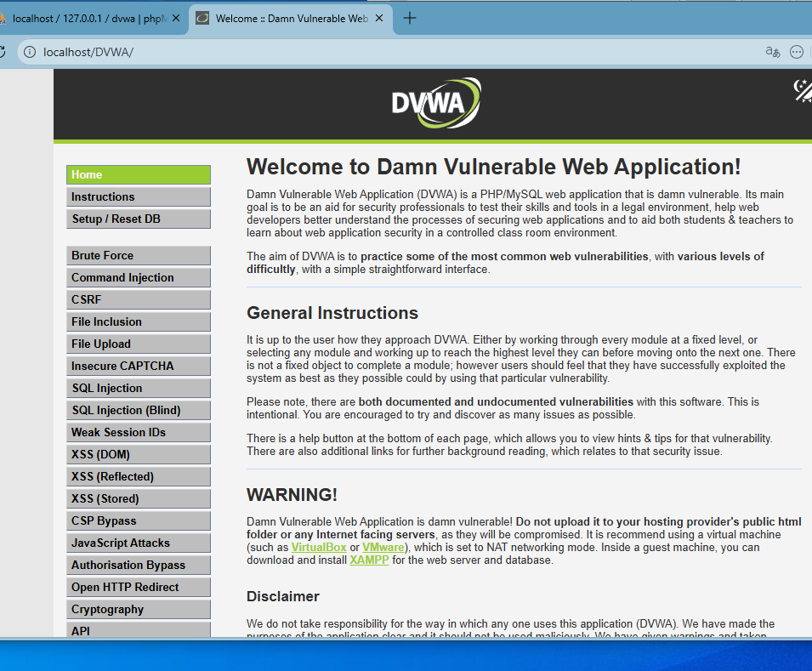Open the SQL Injection module
The height and width of the screenshot is (671, 812).
pos(139,388)
